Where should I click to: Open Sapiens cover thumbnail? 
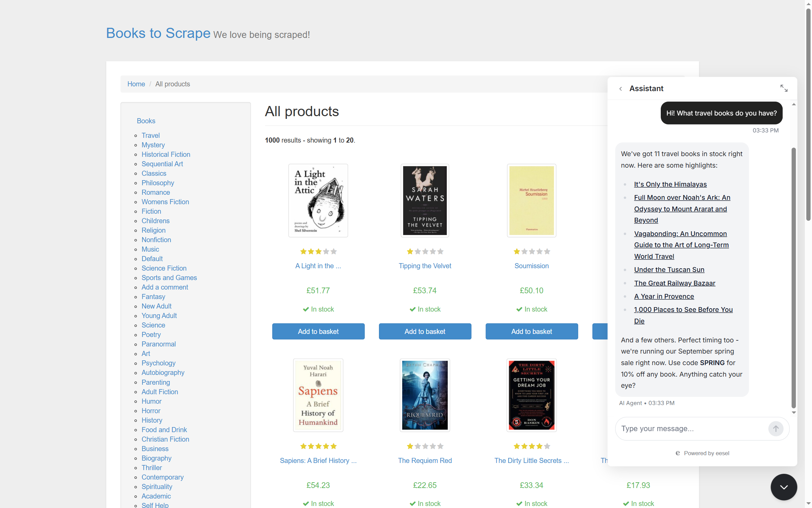[318, 395]
